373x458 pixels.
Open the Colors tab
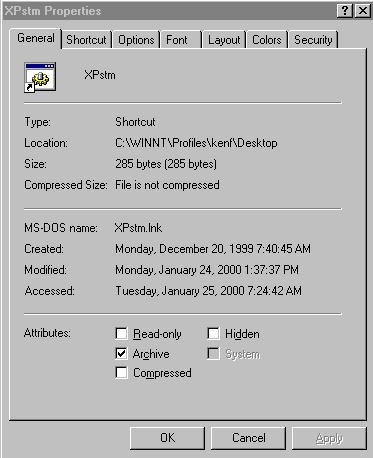[267, 40]
